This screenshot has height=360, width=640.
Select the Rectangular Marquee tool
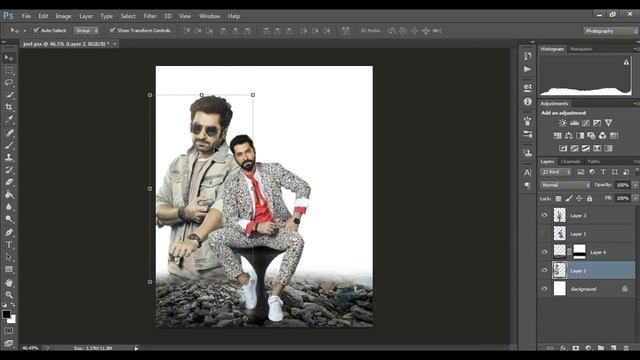[9, 70]
